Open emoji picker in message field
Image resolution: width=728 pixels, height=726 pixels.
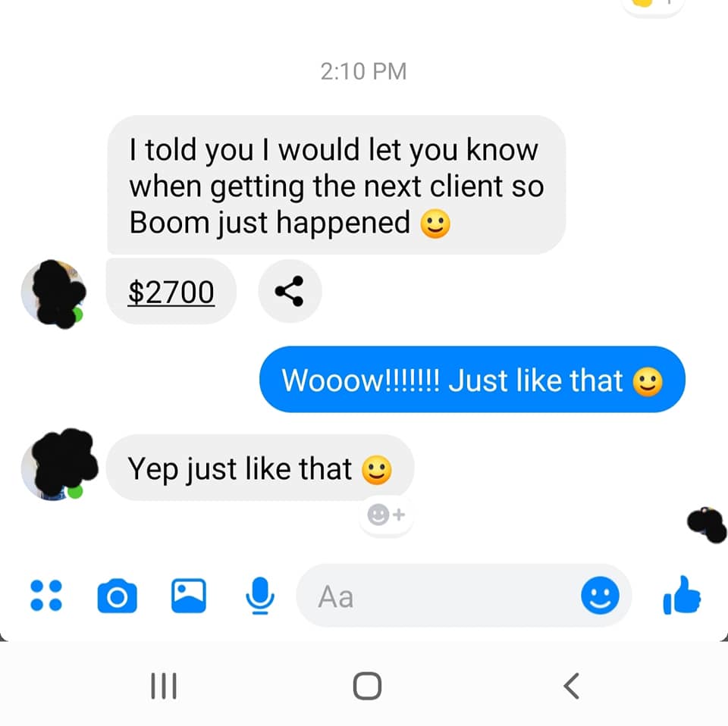point(600,596)
